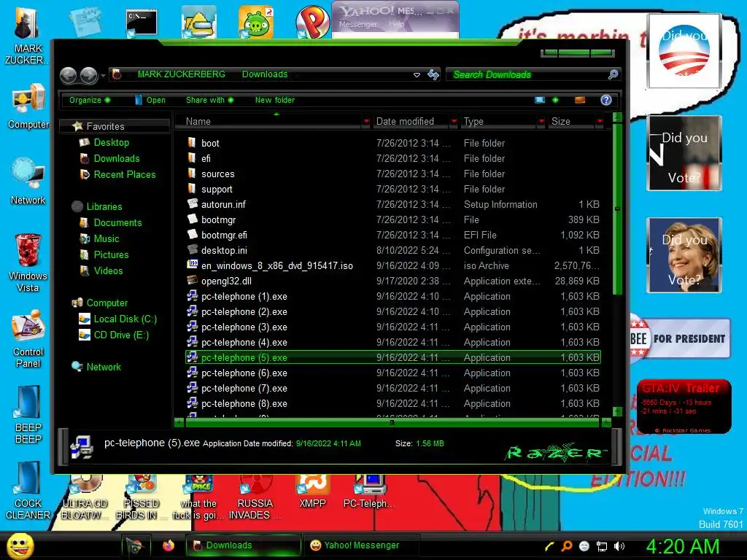Screen dimensions: 747x560
Task: Click New folder button
Action: pyautogui.click(x=275, y=100)
